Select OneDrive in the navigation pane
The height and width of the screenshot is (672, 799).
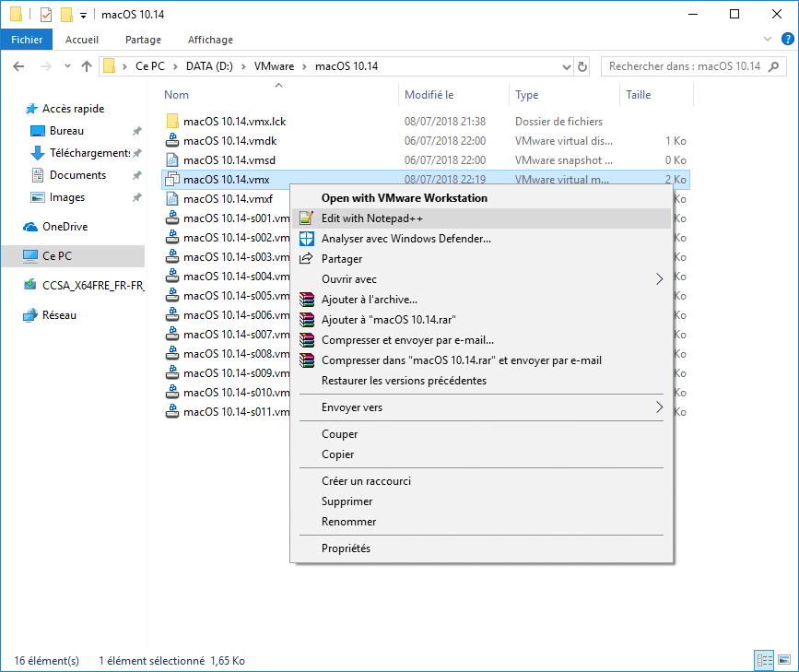tap(65, 227)
